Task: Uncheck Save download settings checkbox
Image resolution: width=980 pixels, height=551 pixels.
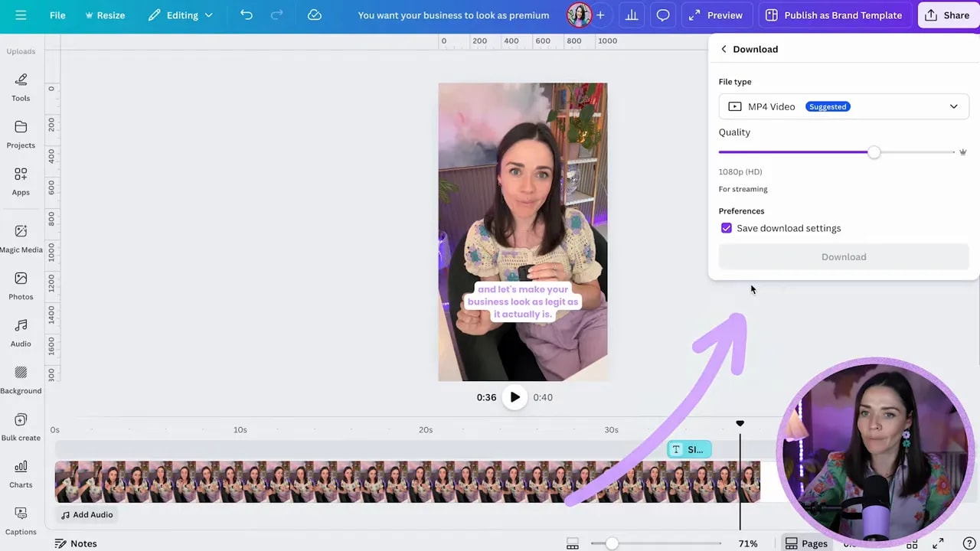Action: tap(727, 228)
